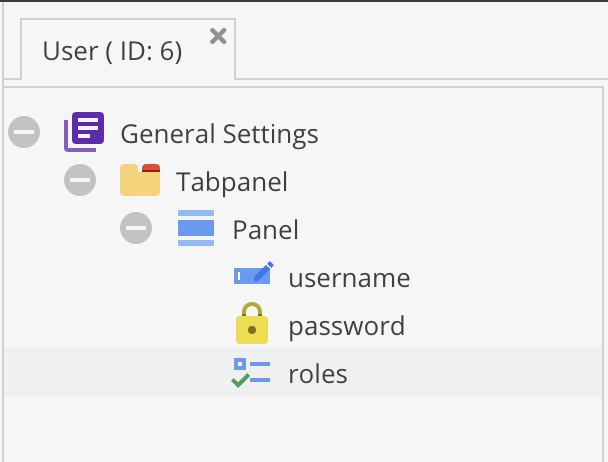
Task: Select the Panel label text
Action: pos(266,230)
